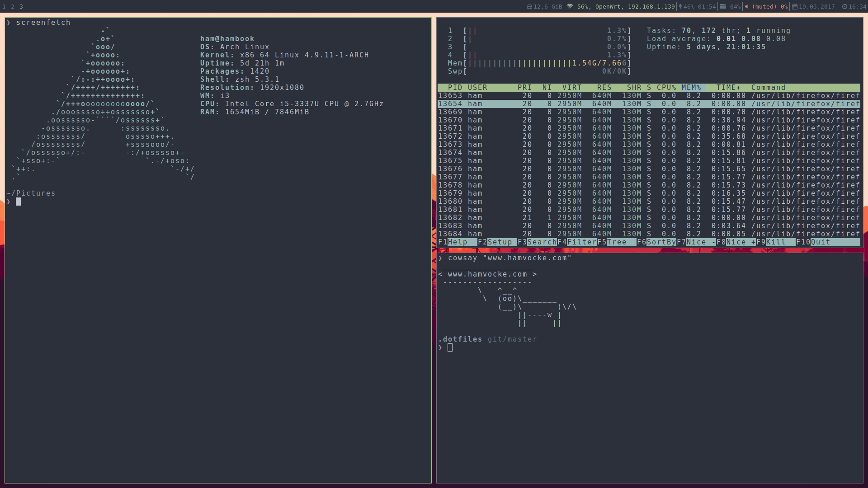
Task: Click the muted speaker volume icon
Action: 746,7
